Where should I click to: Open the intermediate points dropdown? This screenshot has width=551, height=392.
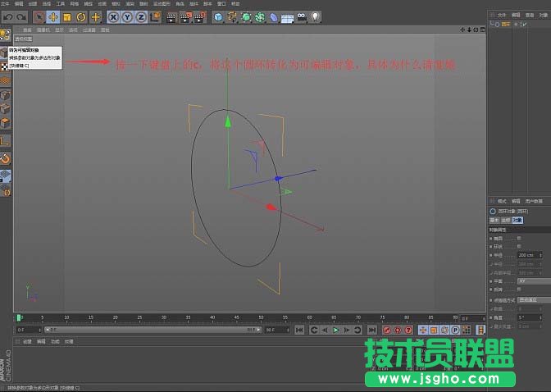click(535, 300)
